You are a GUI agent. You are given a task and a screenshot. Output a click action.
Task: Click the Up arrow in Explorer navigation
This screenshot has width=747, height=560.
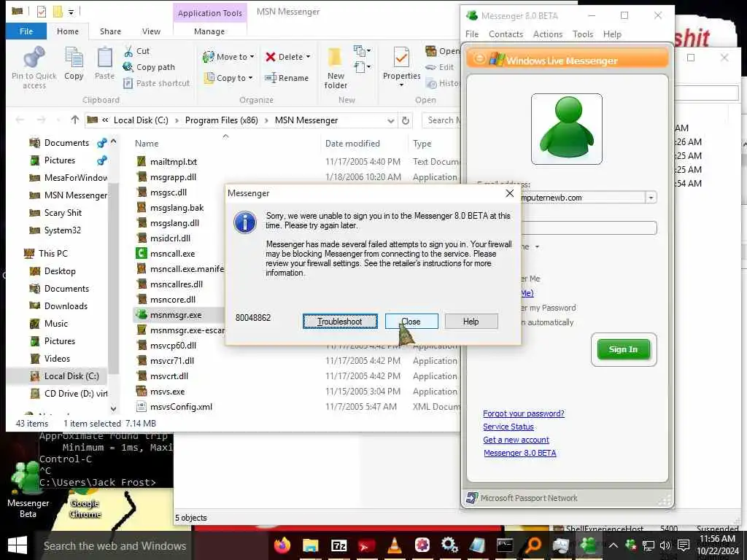pos(75,120)
